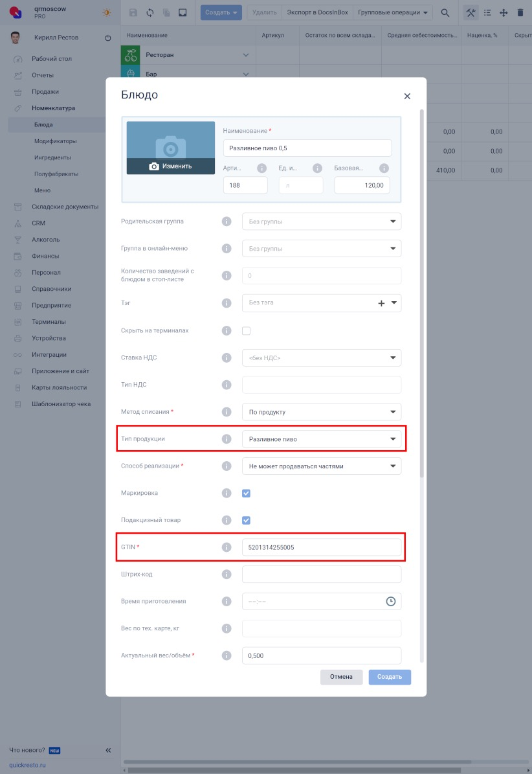The height and width of the screenshot is (774, 532).
Task: Select Ингредиенты submenu item
Action: click(53, 157)
